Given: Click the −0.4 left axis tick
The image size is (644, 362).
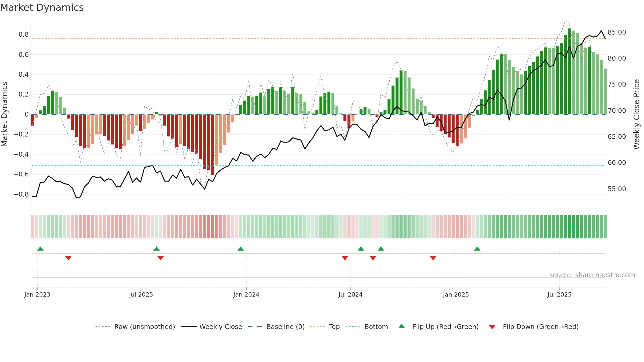Looking at the screenshot, I should point(21,154).
